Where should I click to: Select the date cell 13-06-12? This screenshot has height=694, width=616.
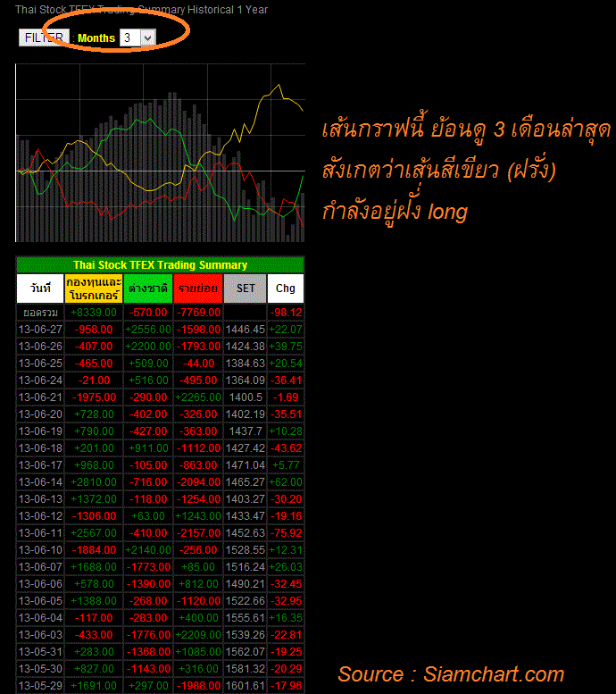[x=40, y=516]
